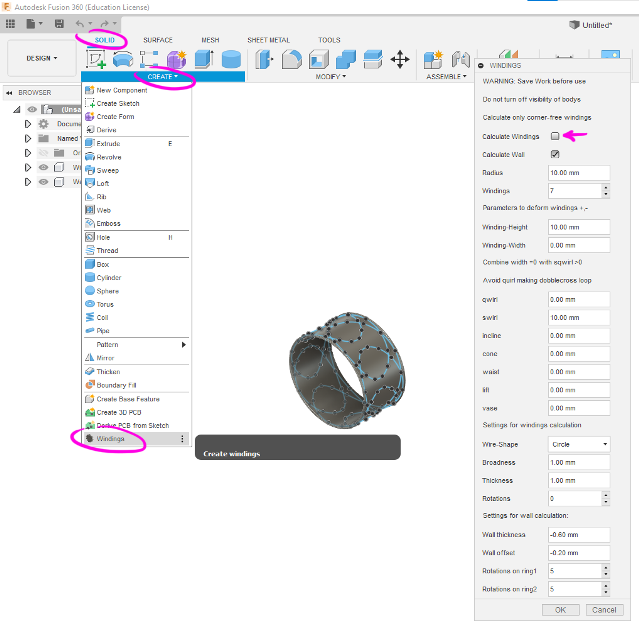Expand the Document Settings tree node
This screenshot has height=625, width=639.
28,124
